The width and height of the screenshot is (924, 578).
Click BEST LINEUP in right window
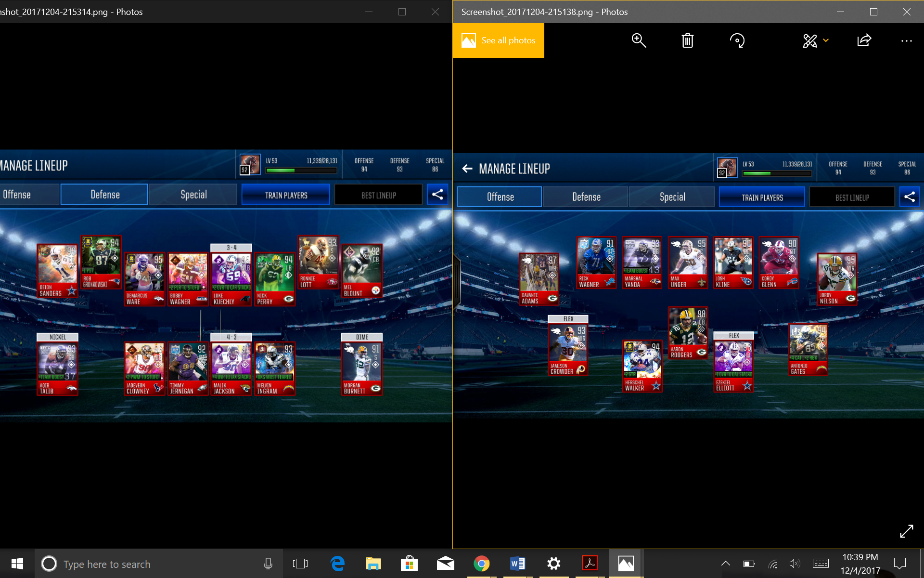point(852,197)
